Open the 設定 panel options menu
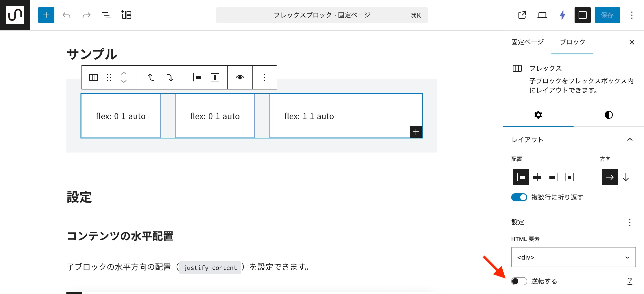Image resolution: width=644 pixels, height=294 pixels. tap(630, 222)
